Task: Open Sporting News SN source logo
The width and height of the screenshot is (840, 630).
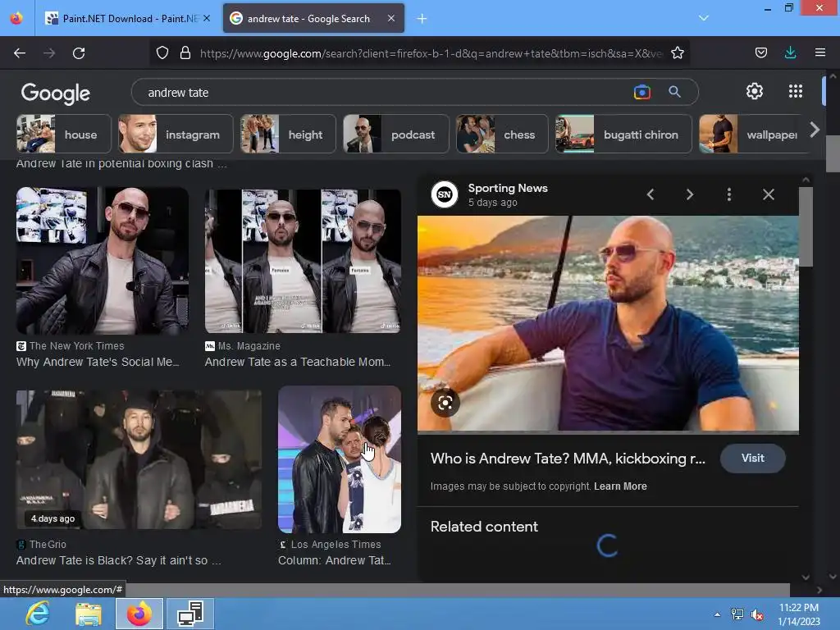Action: (x=445, y=194)
